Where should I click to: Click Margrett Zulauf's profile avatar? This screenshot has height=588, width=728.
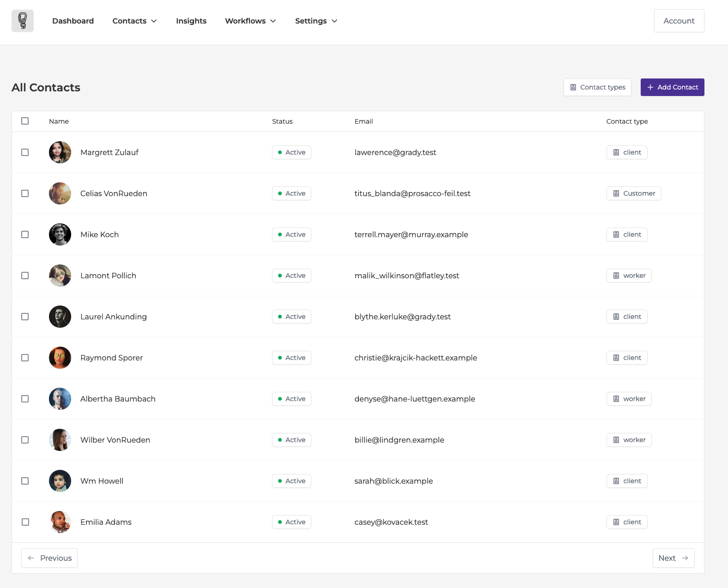(60, 152)
